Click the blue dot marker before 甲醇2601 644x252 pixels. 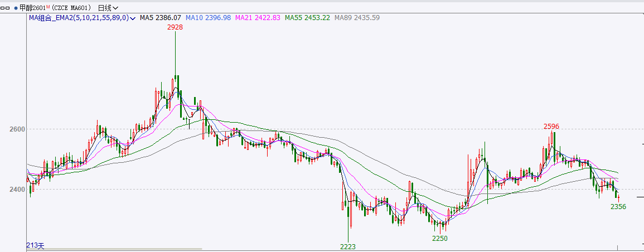16,8
